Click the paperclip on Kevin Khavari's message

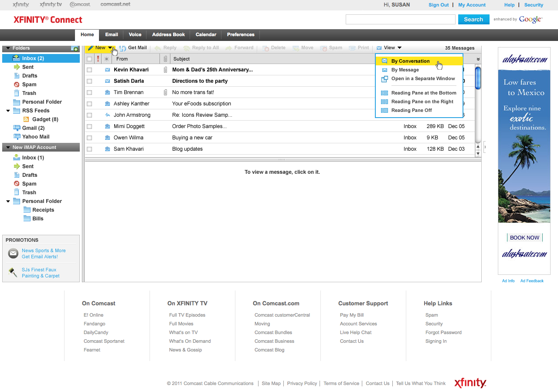click(x=165, y=70)
